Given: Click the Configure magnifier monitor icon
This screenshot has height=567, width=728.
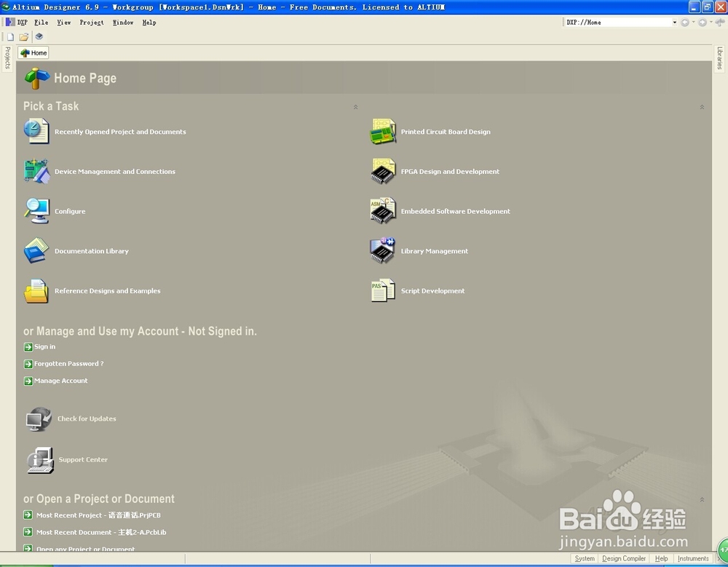Looking at the screenshot, I should click(36, 211).
